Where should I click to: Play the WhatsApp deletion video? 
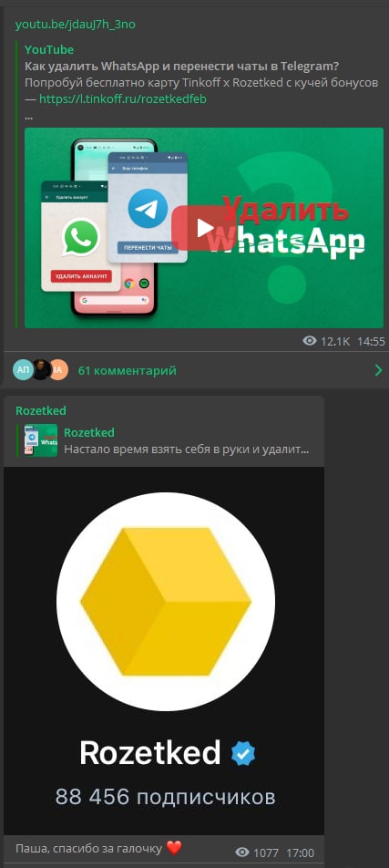click(204, 228)
